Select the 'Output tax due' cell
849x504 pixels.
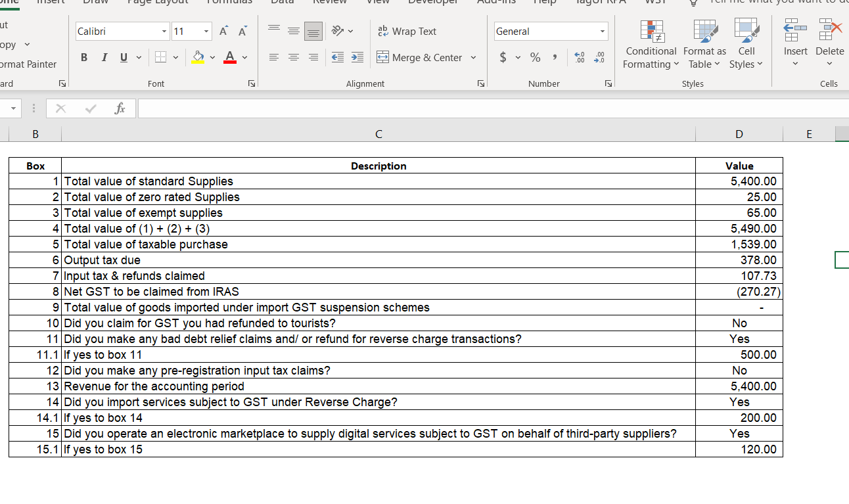click(x=379, y=260)
